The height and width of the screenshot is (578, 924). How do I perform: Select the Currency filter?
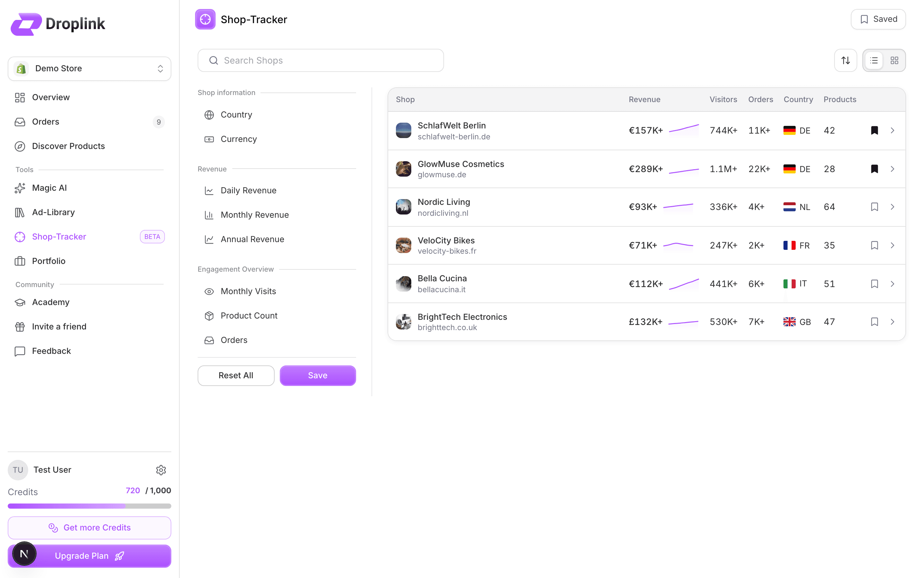277,139
